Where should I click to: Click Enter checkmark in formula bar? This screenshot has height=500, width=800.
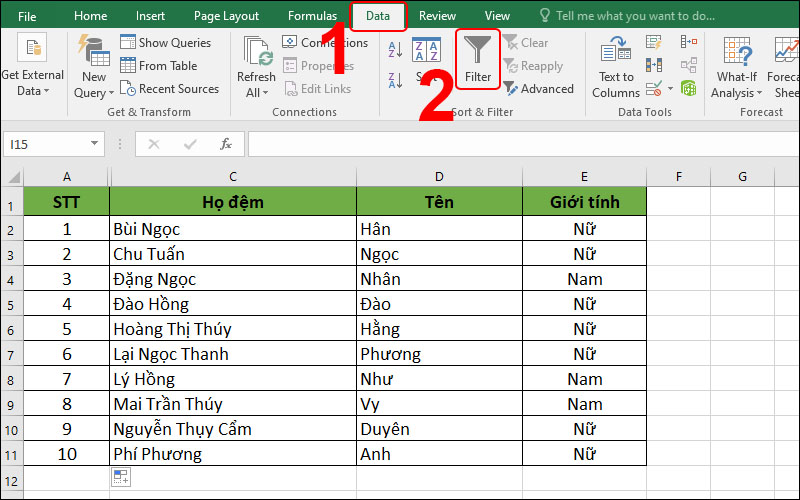pyautogui.click(x=190, y=144)
